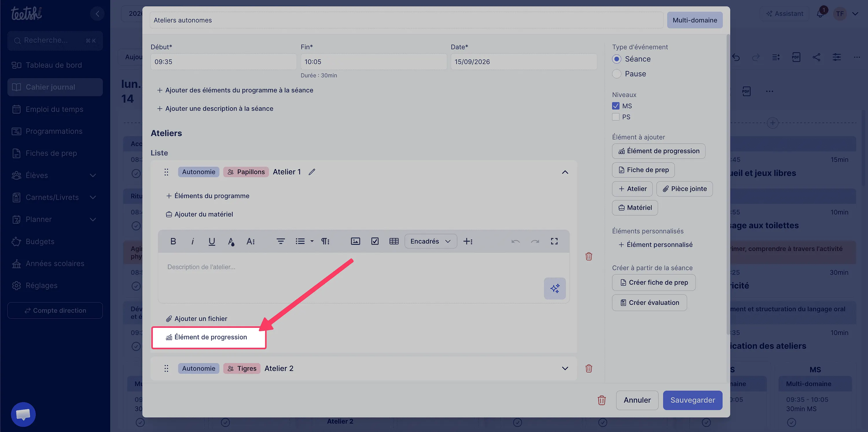Screen dimensions: 868x432
Task: Open font size tool in editor
Action: click(x=250, y=241)
